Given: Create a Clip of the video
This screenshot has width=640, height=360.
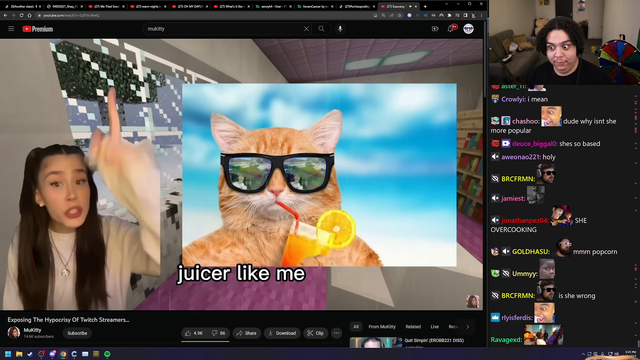Looking at the screenshot, I should 316,333.
